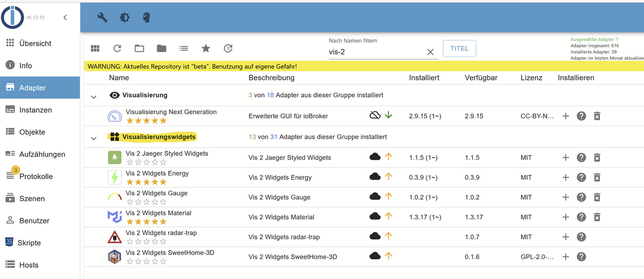This screenshot has width=644, height=279.
Task: Open Aufzählungen in the sidebar
Action: 40,154
